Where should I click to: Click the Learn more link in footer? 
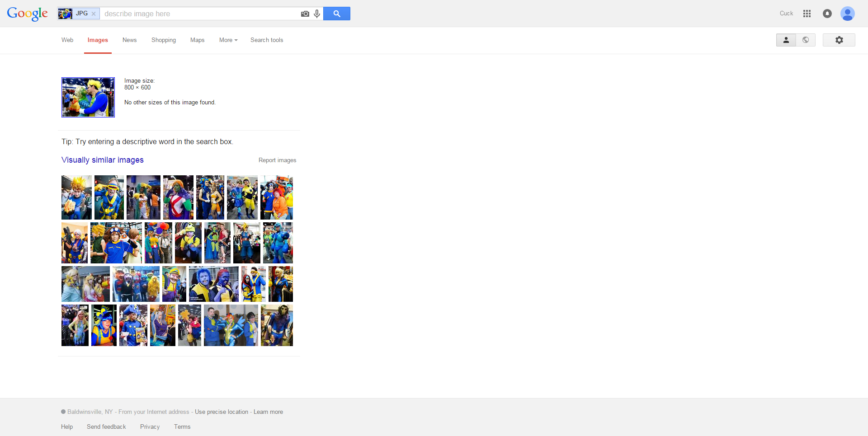(x=268, y=412)
